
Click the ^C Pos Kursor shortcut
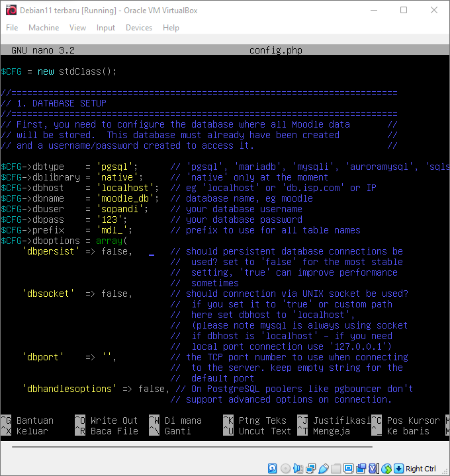[406, 420]
